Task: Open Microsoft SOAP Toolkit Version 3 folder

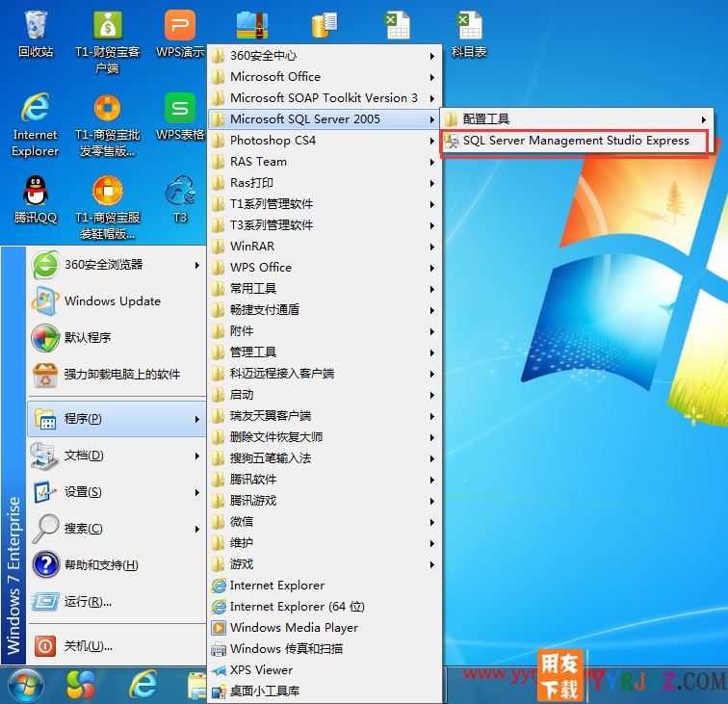Action: click(x=325, y=98)
